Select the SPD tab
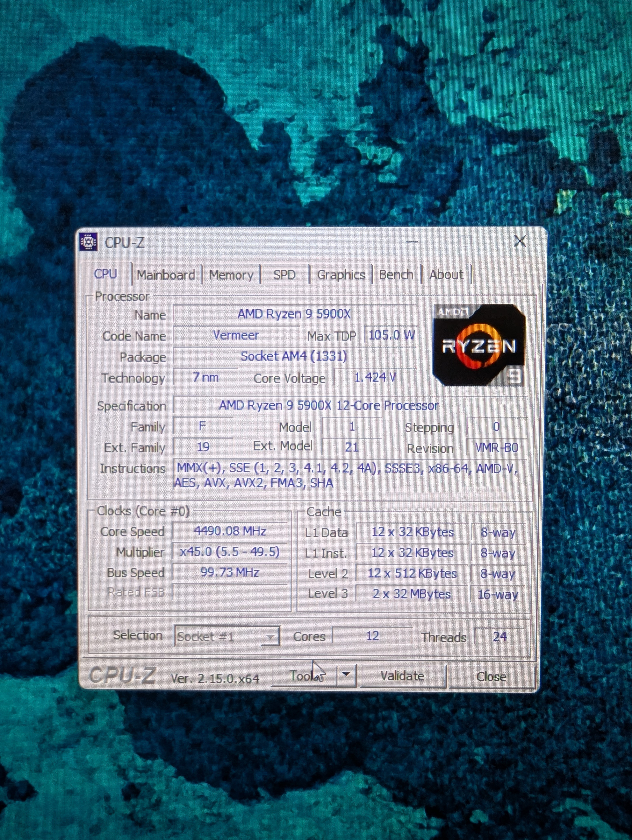Image resolution: width=632 pixels, height=840 pixels. (285, 275)
